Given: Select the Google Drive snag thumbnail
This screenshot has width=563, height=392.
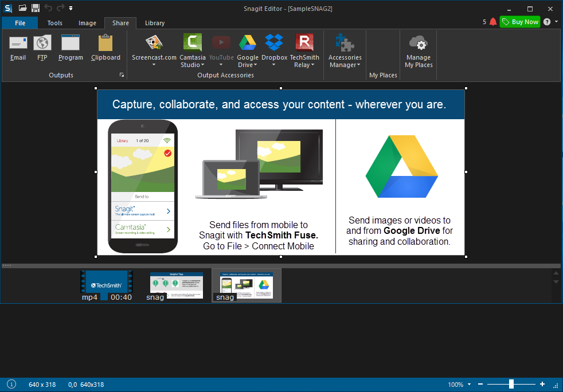Looking at the screenshot, I should click(x=247, y=285).
